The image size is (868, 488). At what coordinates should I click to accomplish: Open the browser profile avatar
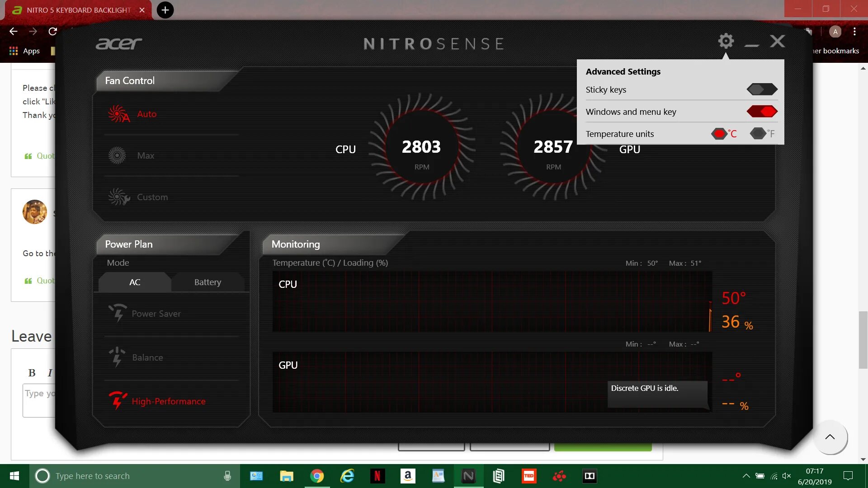pyautogui.click(x=835, y=31)
